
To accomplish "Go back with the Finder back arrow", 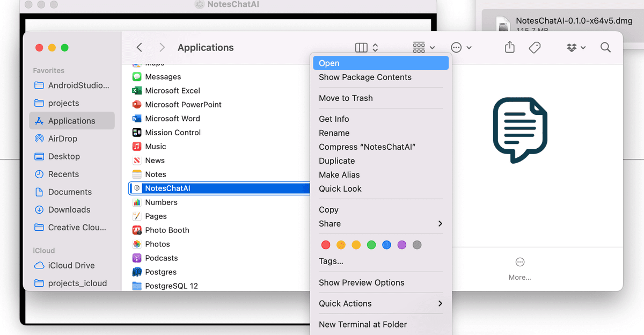I will point(140,47).
